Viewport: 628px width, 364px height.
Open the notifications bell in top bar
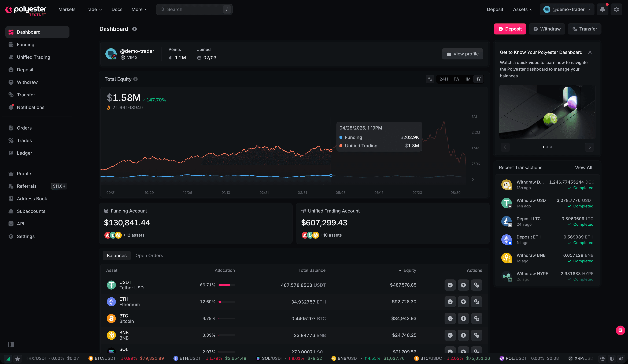click(602, 9)
